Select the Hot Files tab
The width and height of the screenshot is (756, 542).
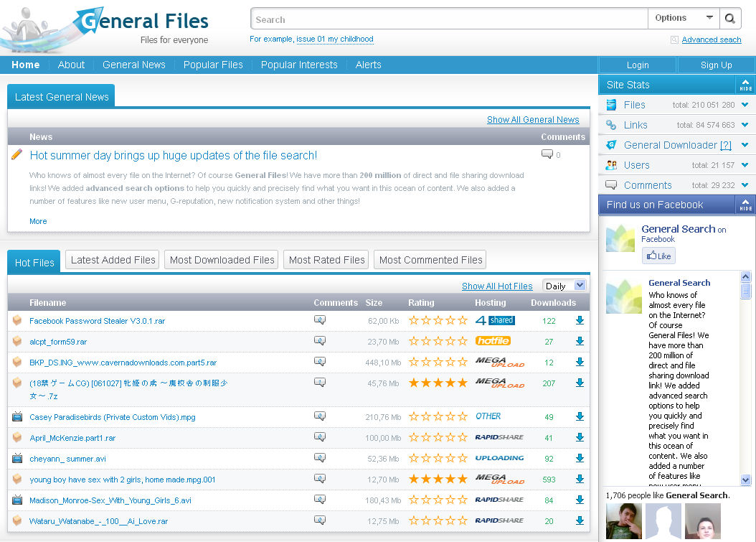click(x=34, y=262)
